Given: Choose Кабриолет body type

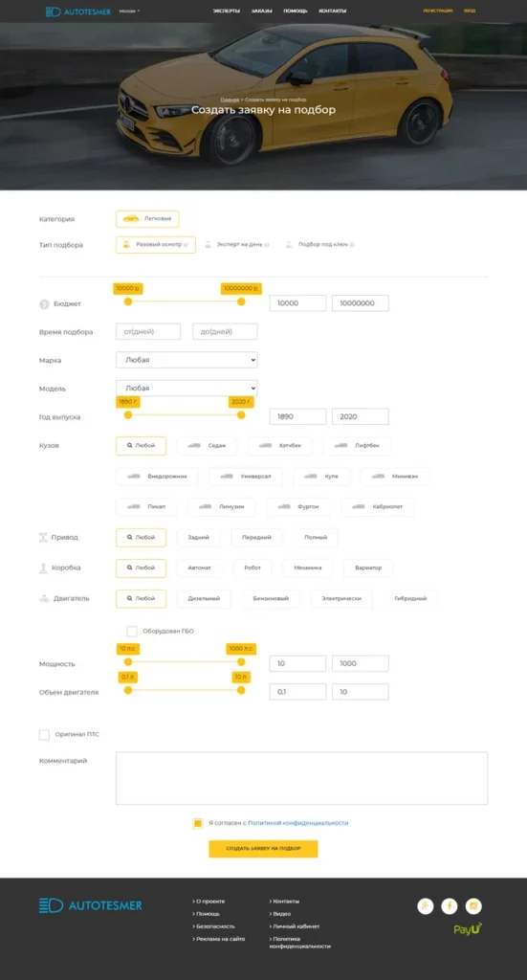Looking at the screenshot, I should (378, 507).
